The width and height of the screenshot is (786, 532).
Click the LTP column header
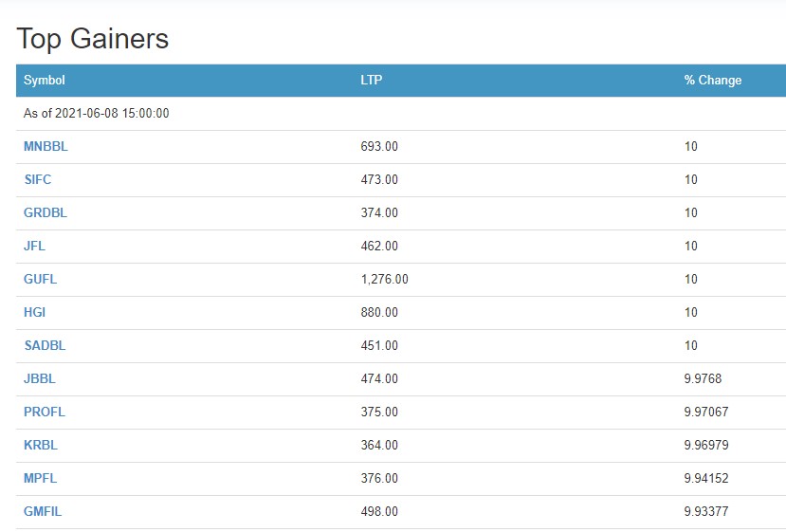(x=372, y=81)
